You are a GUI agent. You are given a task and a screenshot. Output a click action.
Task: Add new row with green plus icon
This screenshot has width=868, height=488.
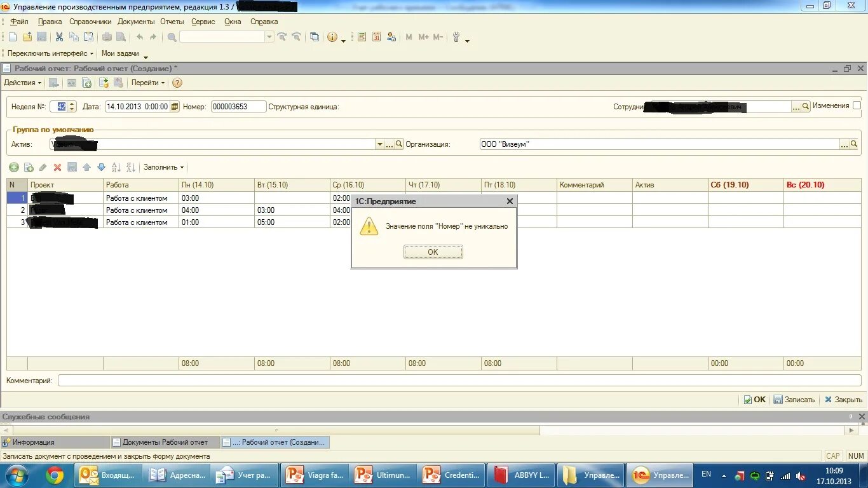tap(13, 168)
